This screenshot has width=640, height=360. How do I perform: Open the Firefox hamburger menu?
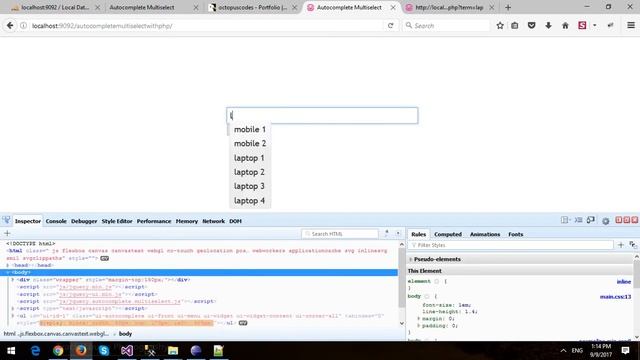[631, 25]
